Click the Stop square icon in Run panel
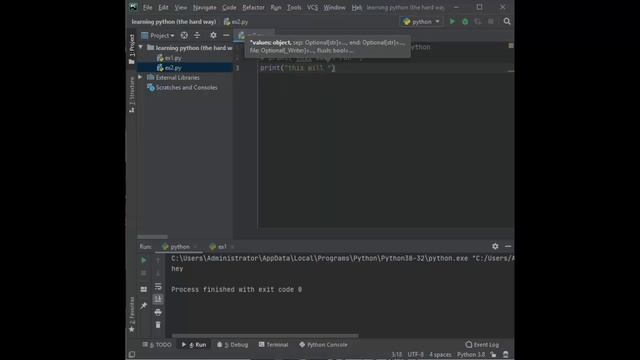 pos(144,273)
